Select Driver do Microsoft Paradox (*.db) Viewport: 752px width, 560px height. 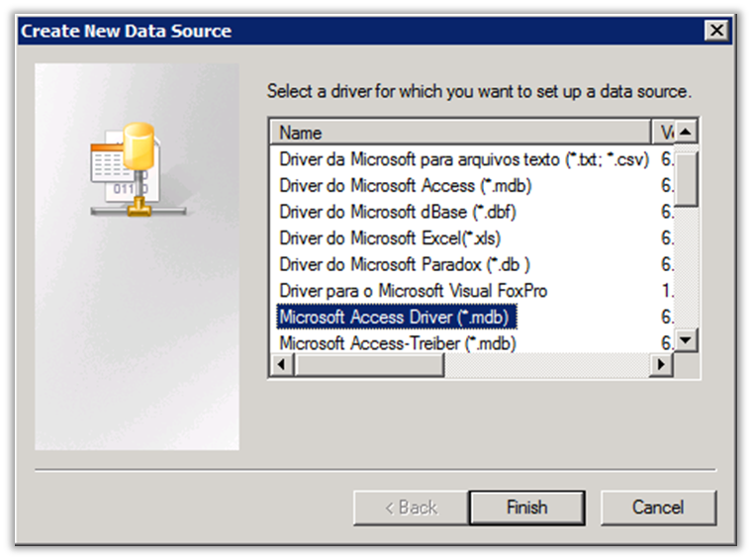click(405, 265)
